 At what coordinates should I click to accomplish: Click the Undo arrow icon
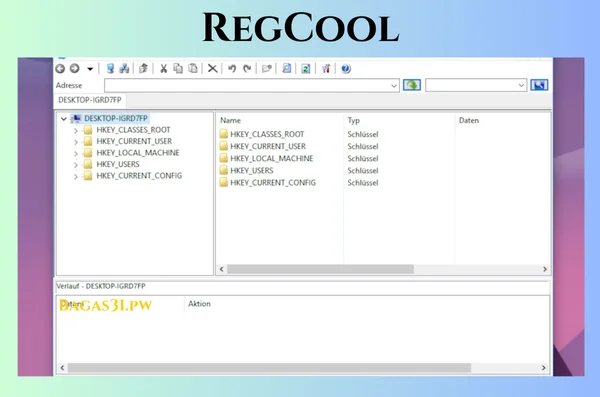[x=232, y=69]
